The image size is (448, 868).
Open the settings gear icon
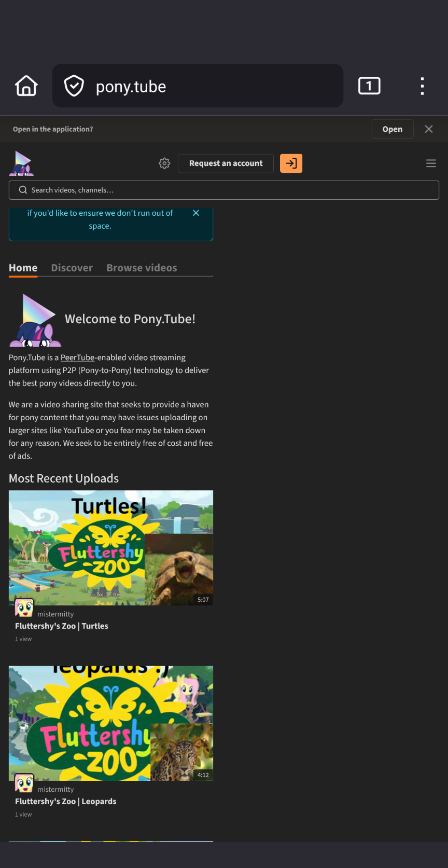pyautogui.click(x=164, y=163)
